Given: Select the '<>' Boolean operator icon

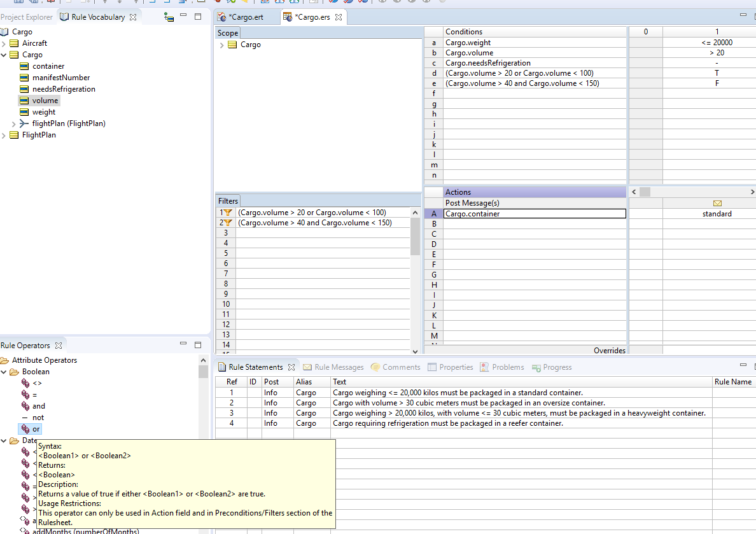Looking at the screenshot, I should [25, 383].
